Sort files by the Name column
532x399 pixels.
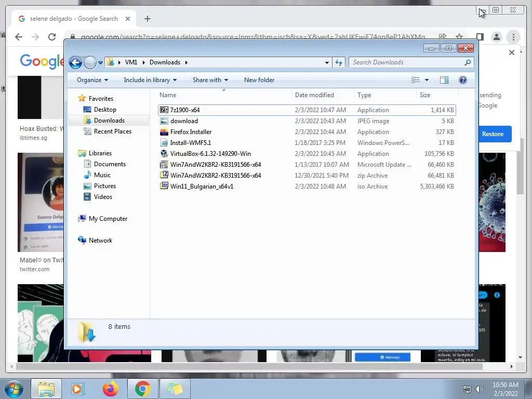point(224,96)
